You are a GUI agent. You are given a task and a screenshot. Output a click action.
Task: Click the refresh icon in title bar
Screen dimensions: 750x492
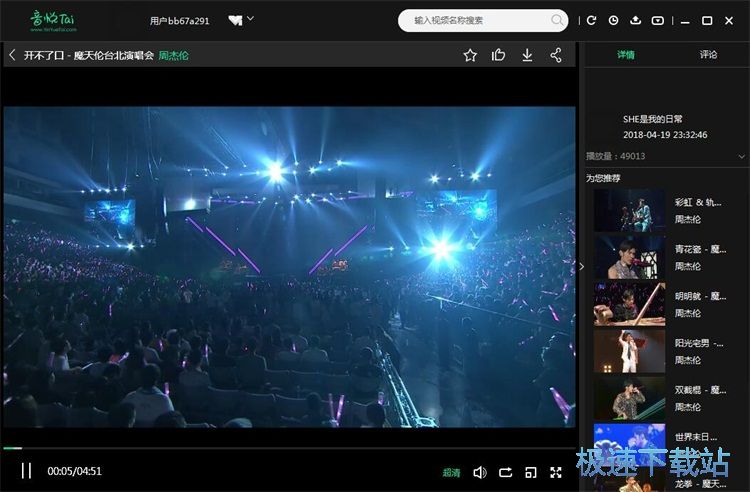(x=592, y=20)
